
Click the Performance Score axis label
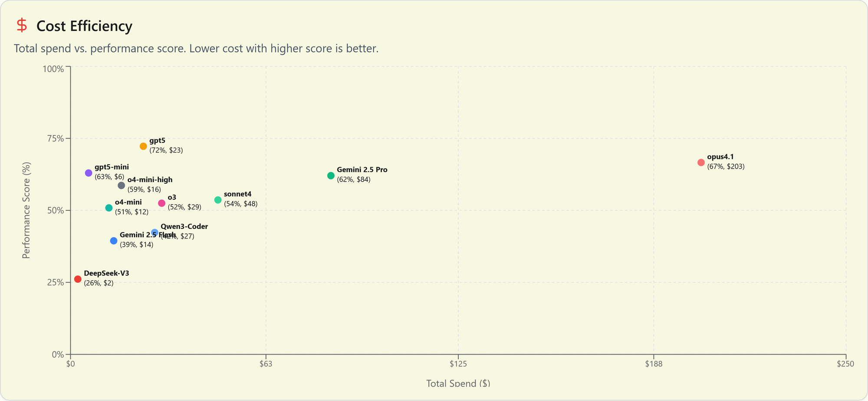26,210
